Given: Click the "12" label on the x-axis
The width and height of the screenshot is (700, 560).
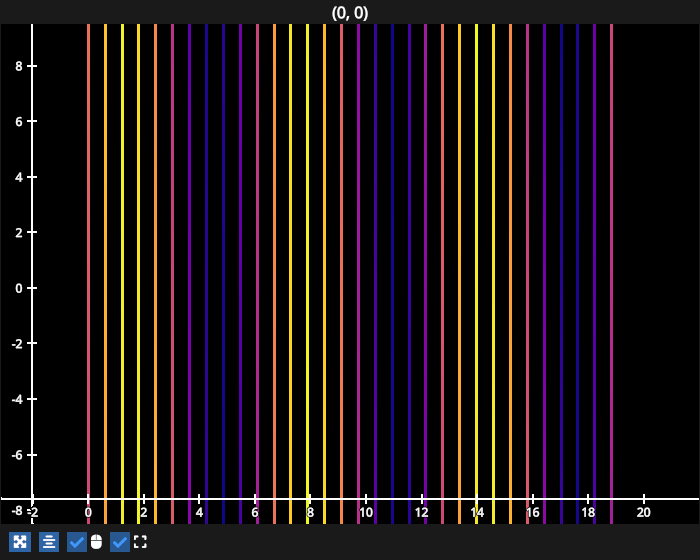Looking at the screenshot, I should point(421,512).
